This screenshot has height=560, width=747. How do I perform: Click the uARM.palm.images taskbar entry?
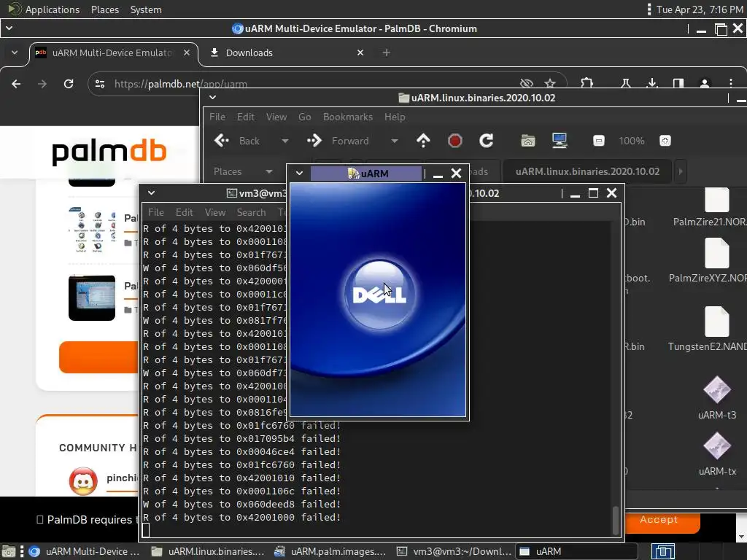(330, 551)
